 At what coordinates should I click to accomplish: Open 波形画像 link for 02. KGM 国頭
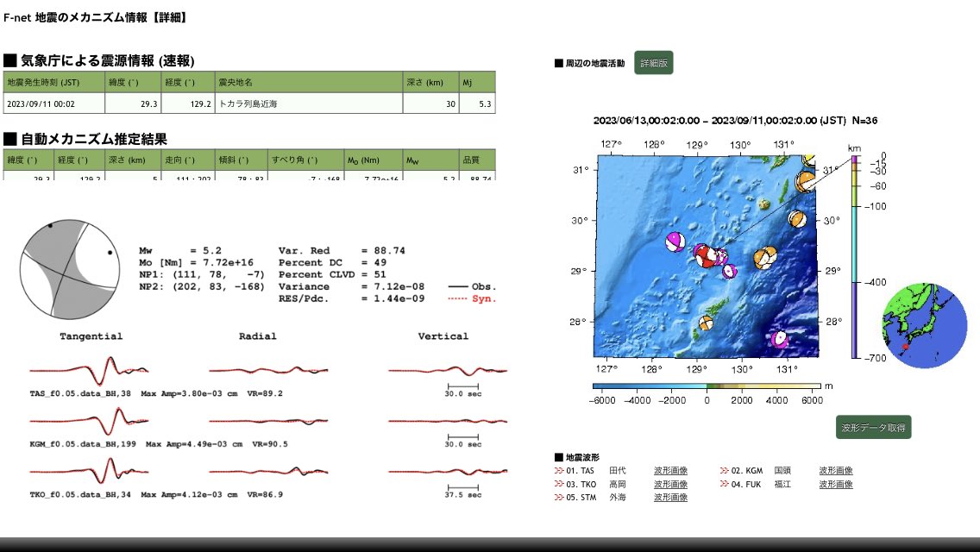836,471
